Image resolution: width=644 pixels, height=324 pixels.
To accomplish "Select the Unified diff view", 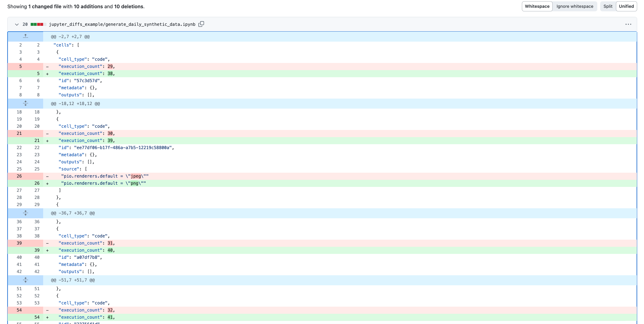I will point(626,6).
